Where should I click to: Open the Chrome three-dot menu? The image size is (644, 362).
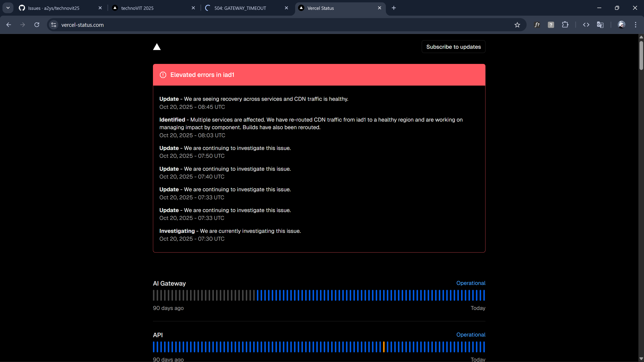tap(636, 25)
